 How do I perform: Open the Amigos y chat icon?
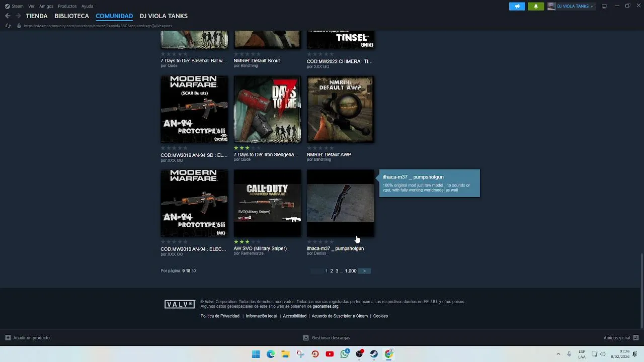636,338
